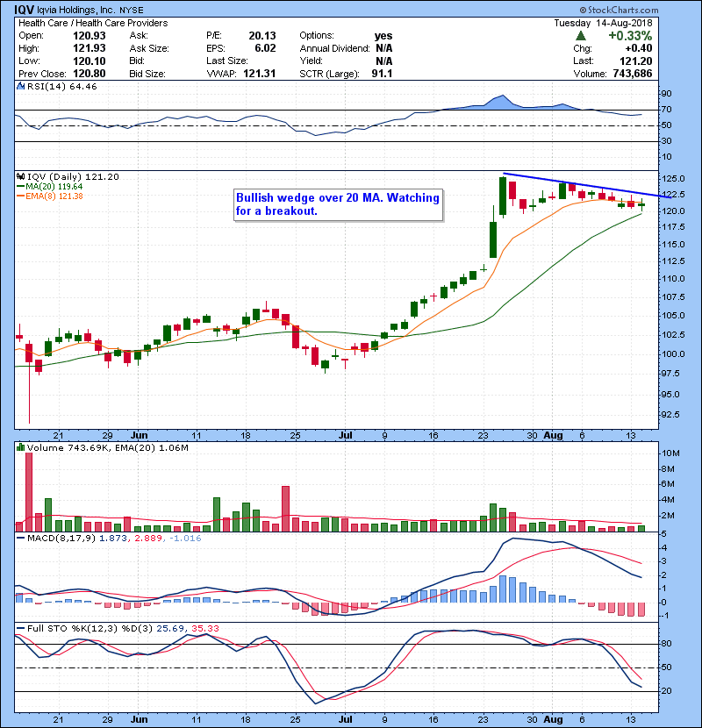Click the 125.0 price axis label

673,179
